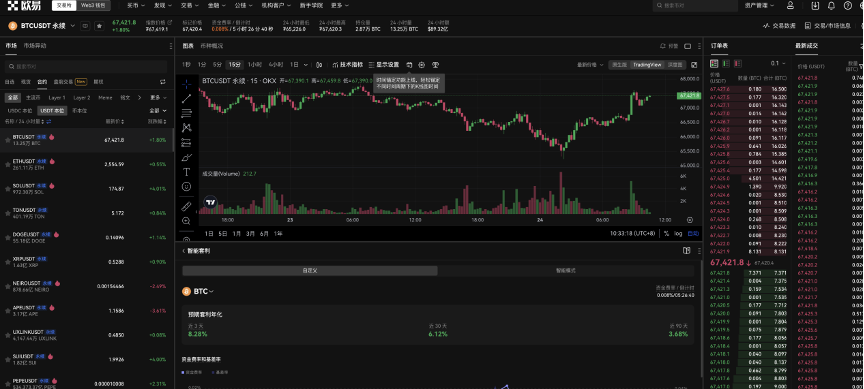Click the download app icon in header

pos(816,6)
